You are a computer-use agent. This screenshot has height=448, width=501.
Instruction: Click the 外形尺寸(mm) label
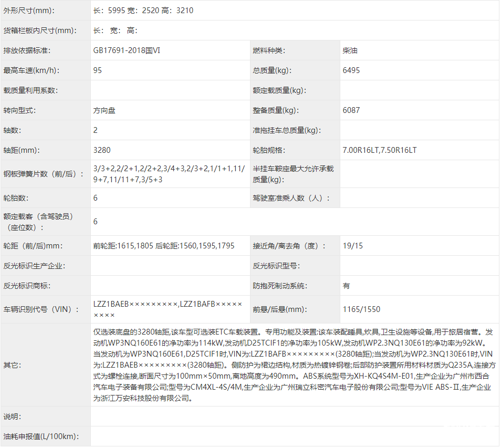[29, 11]
